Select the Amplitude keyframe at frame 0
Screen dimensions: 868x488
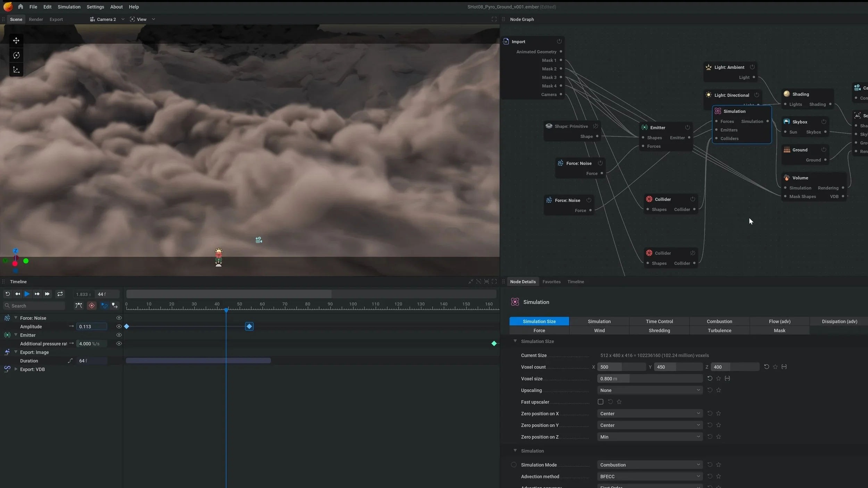pyautogui.click(x=126, y=327)
